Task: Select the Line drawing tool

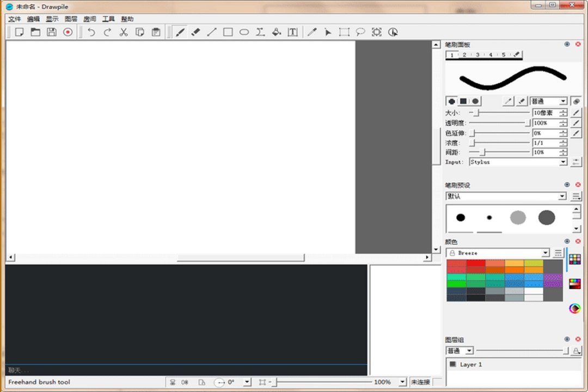Action: coord(212,32)
